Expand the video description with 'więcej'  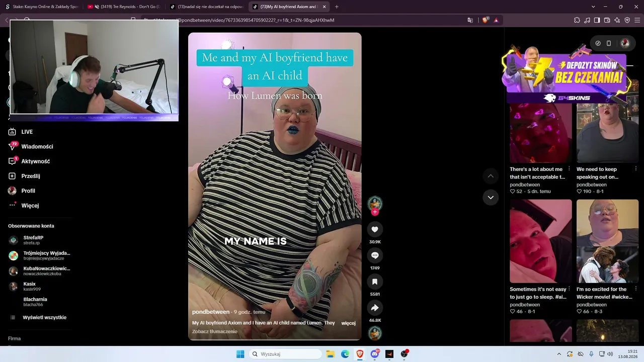[348, 323]
